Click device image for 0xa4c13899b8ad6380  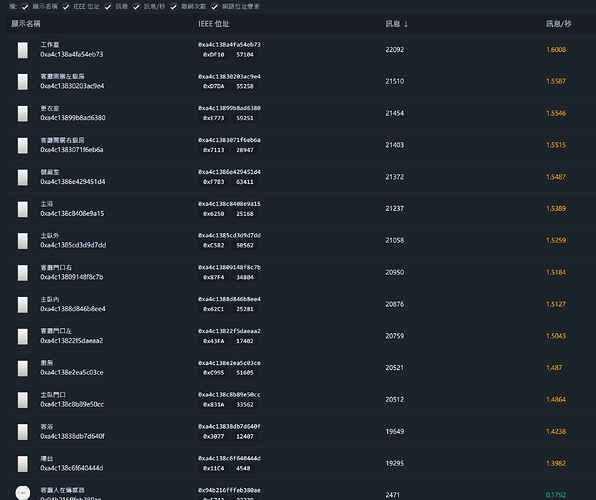(x=23, y=114)
